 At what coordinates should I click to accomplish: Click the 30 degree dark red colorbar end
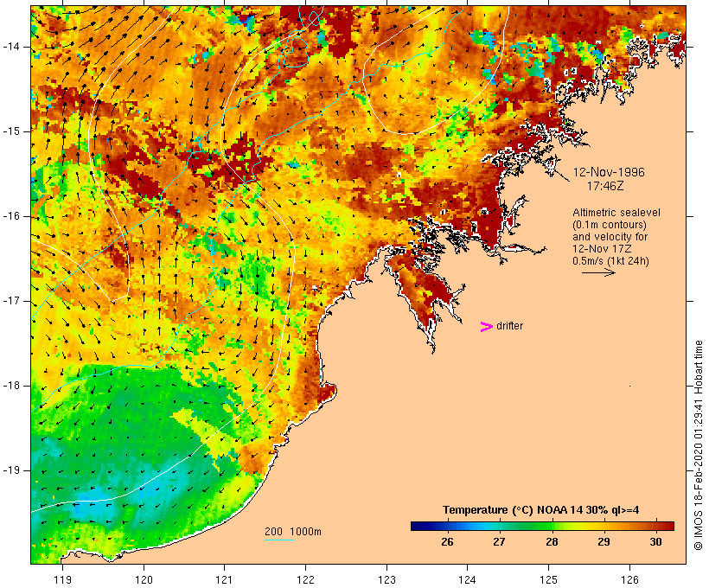click(x=665, y=526)
